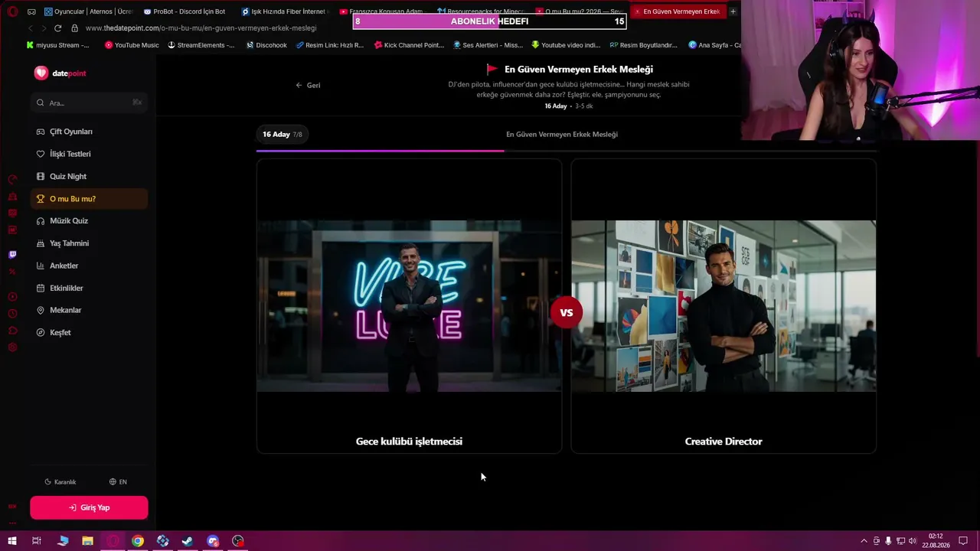Go back with the Geri link

pos(308,85)
